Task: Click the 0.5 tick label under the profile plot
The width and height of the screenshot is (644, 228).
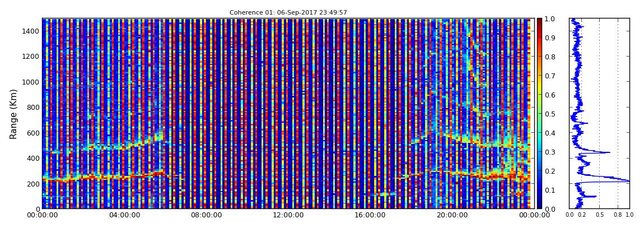Action: point(600,215)
